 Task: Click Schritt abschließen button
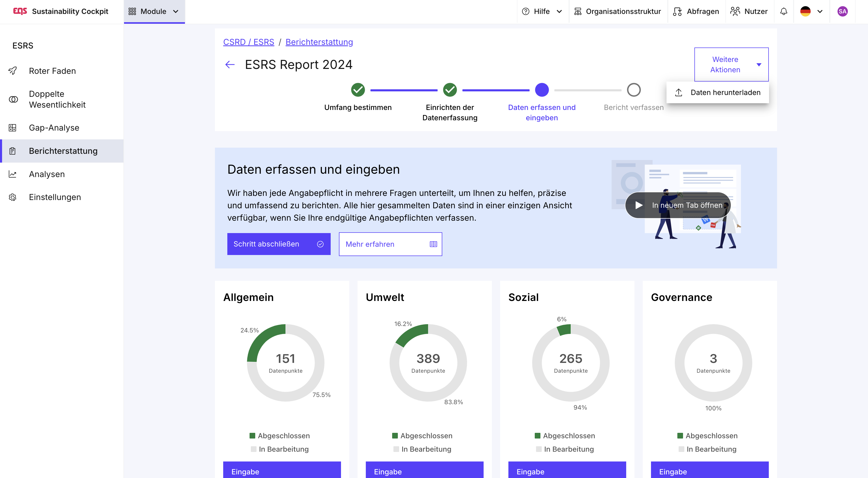click(279, 244)
